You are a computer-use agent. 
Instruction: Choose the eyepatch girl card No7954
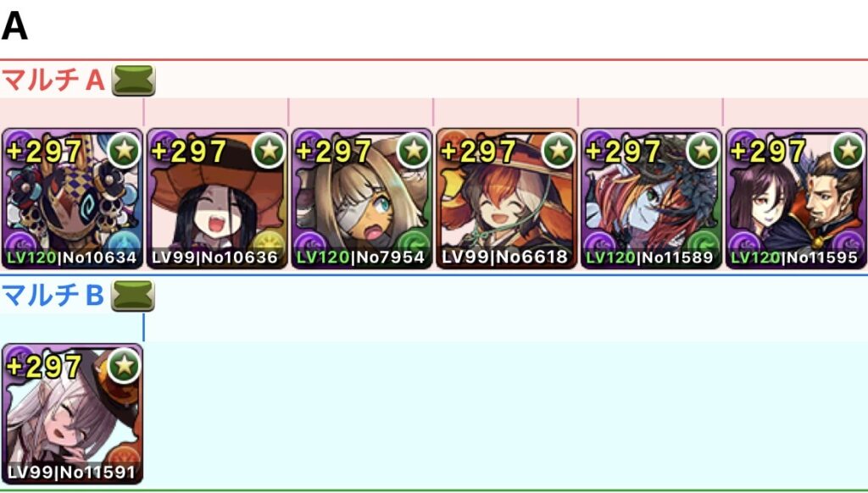[x=362, y=198]
